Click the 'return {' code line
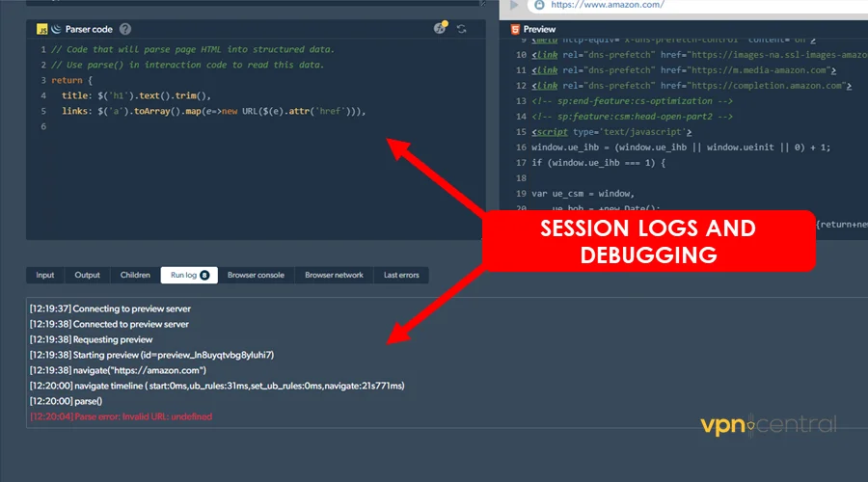868x482 pixels. pos(72,80)
